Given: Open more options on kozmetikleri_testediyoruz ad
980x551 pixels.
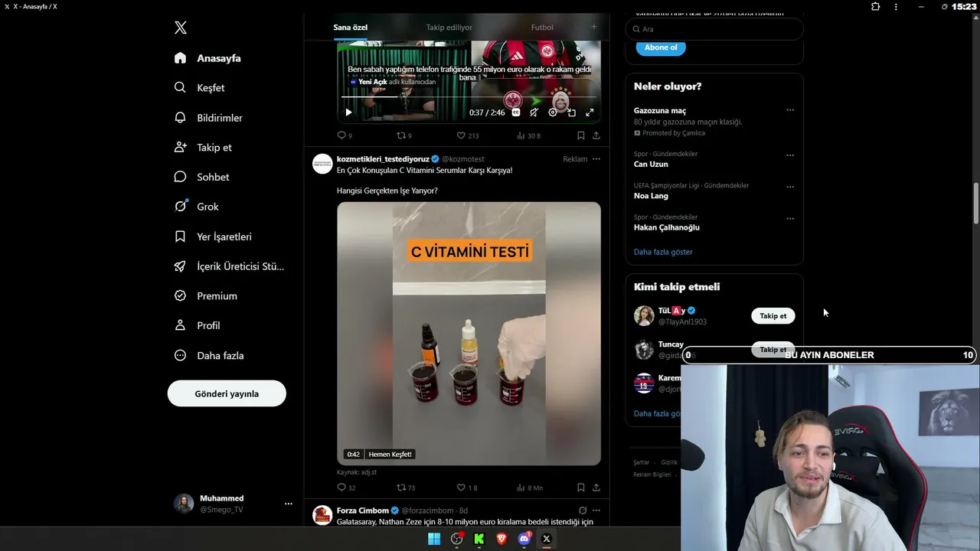Looking at the screenshot, I should point(596,159).
